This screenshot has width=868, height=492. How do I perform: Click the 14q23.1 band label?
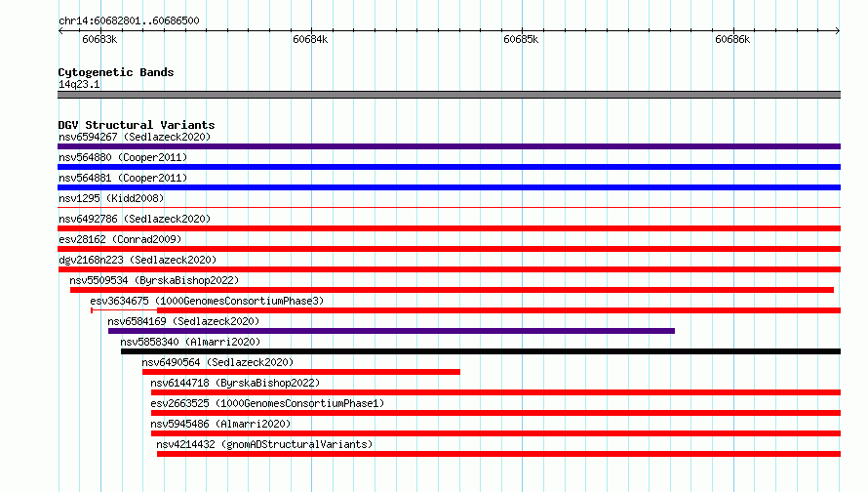coord(79,84)
